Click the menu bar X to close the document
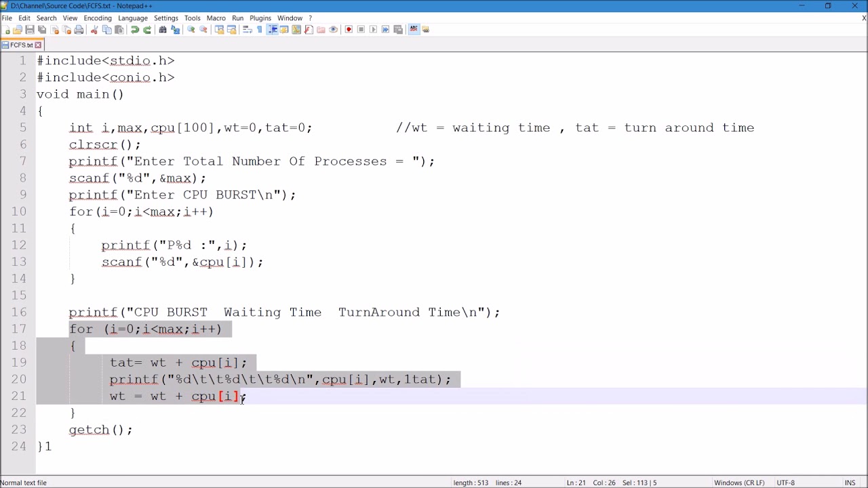Screen dimensions: 868x488 [x=863, y=18]
